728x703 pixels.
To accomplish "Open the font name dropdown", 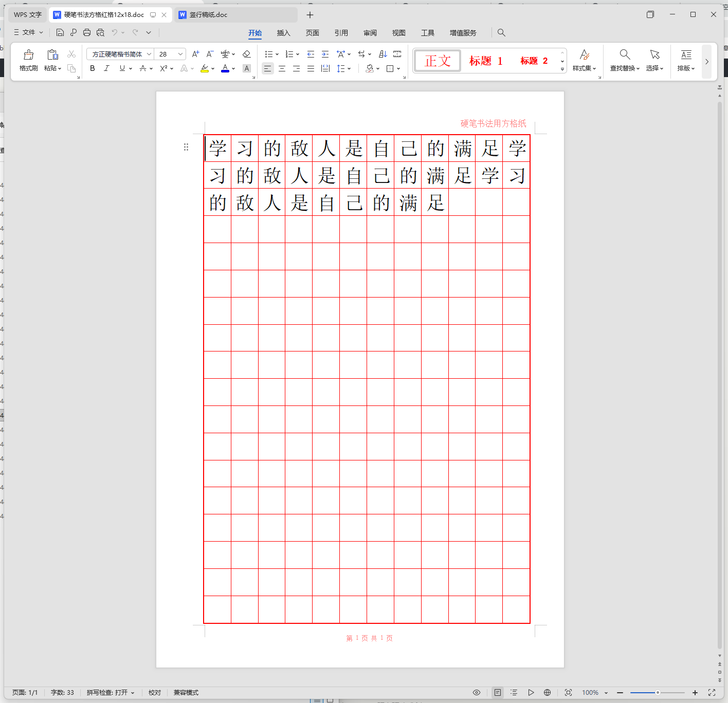I will pos(149,54).
